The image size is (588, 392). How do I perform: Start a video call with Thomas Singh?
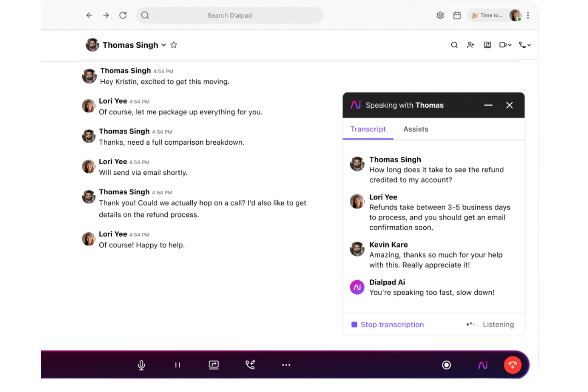pyautogui.click(x=502, y=45)
